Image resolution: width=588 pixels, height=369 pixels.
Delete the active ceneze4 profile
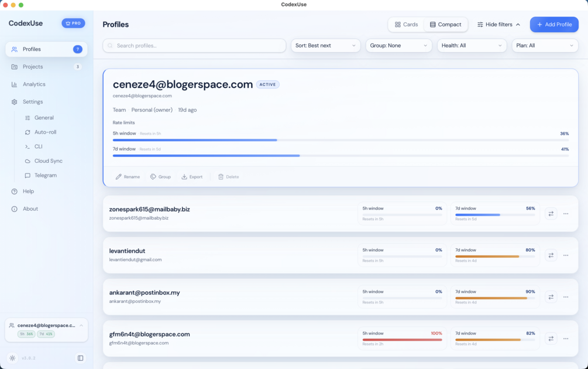tap(228, 177)
